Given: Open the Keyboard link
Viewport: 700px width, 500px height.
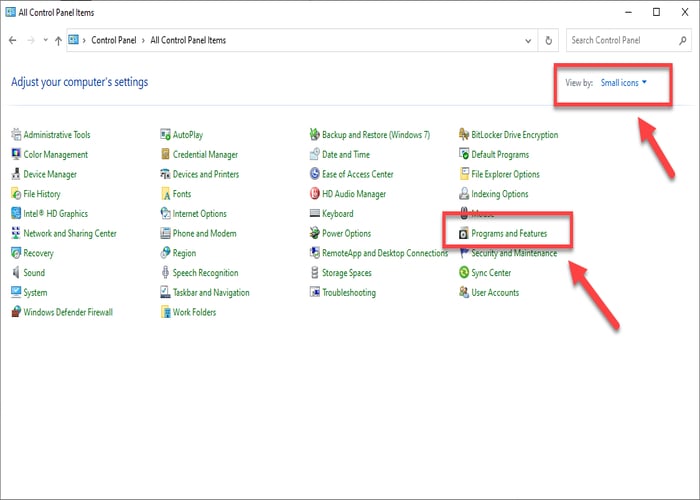Looking at the screenshot, I should 338,213.
